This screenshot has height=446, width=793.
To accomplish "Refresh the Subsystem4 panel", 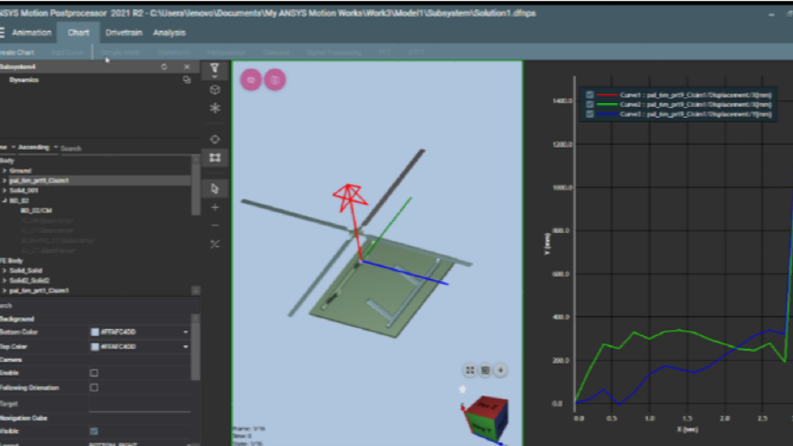I will coord(164,67).
